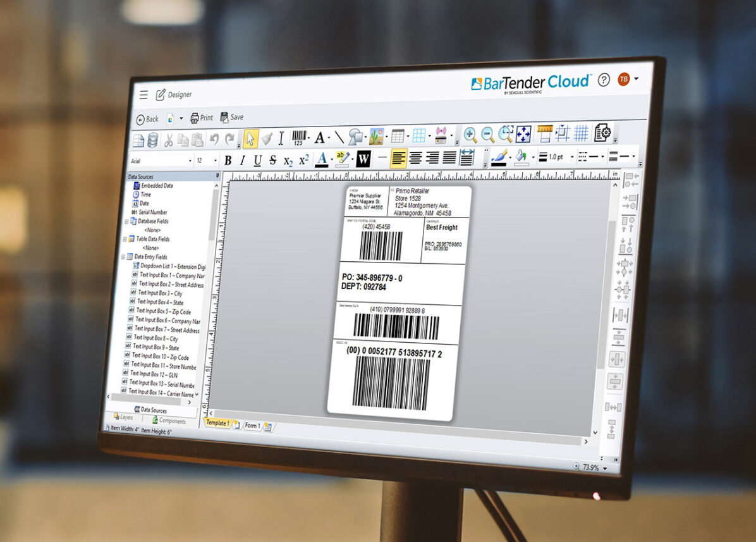Switch to the Layers panel tab
Image resolution: width=756 pixels, height=542 pixels.
[x=123, y=417]
